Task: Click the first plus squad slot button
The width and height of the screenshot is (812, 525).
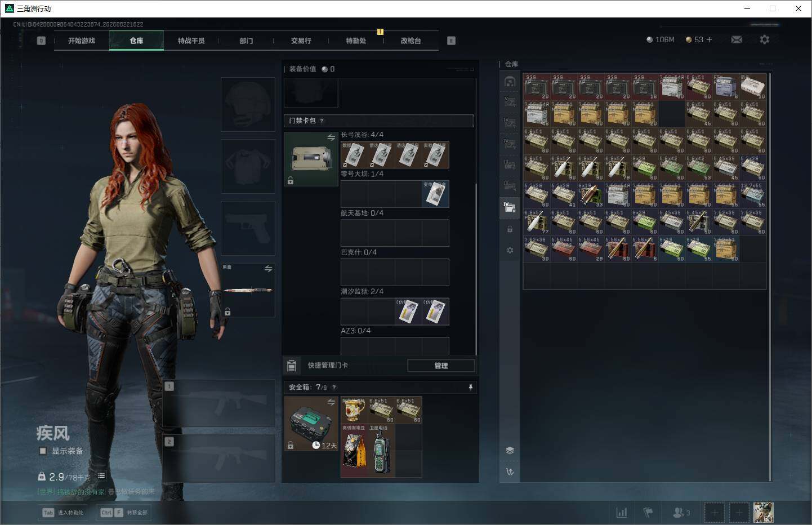Action: point(715,513)
